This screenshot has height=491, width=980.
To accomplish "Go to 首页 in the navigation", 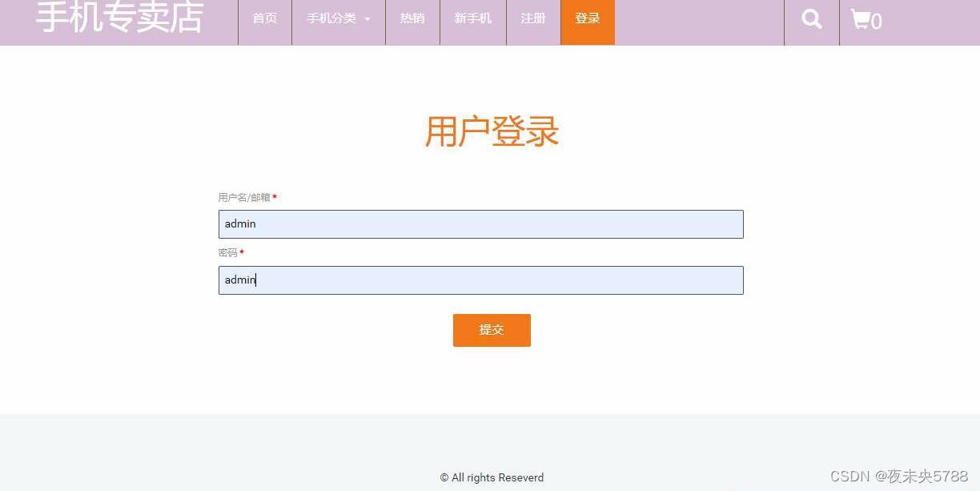I will pos(265,18).
